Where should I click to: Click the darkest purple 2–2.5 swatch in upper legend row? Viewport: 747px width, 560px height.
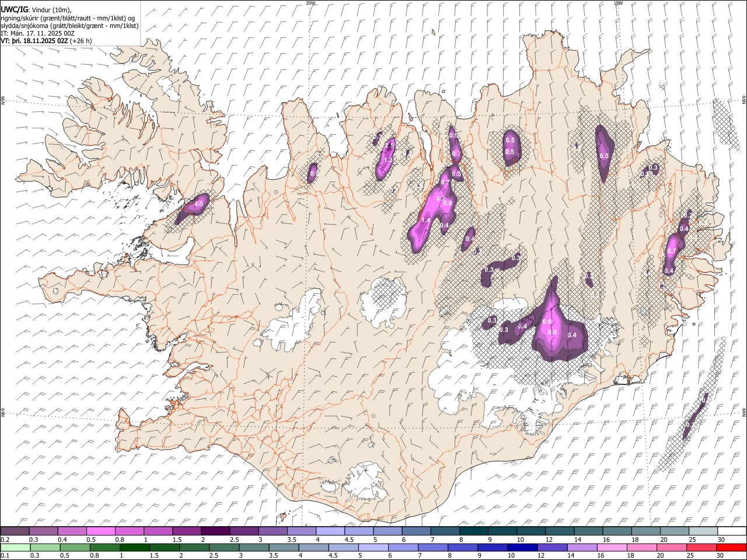point(215,531)
